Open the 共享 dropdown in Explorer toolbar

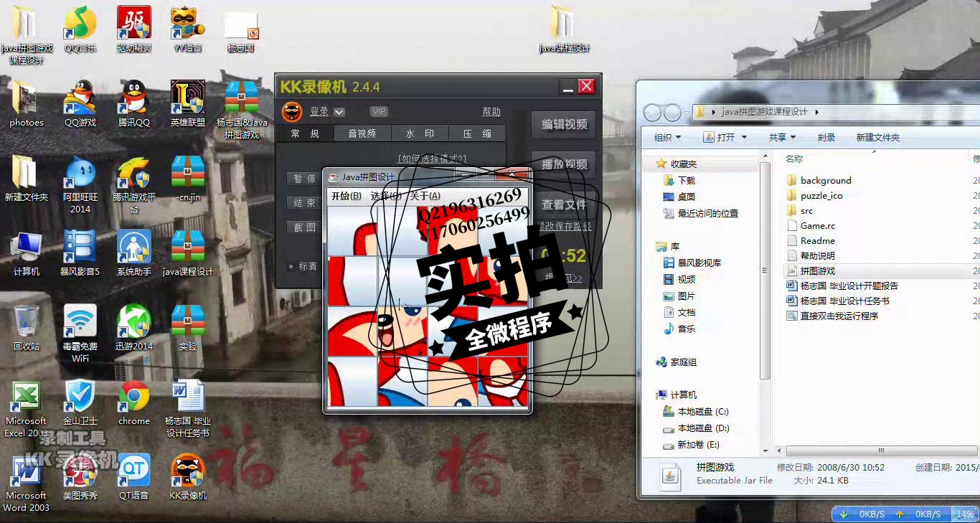pos(782,137)
